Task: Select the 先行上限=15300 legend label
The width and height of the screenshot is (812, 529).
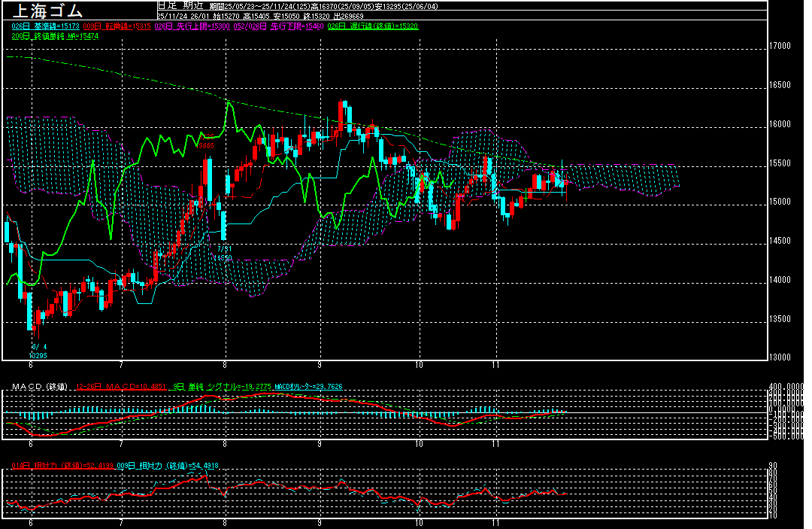Action: click(x=190, y=26)
